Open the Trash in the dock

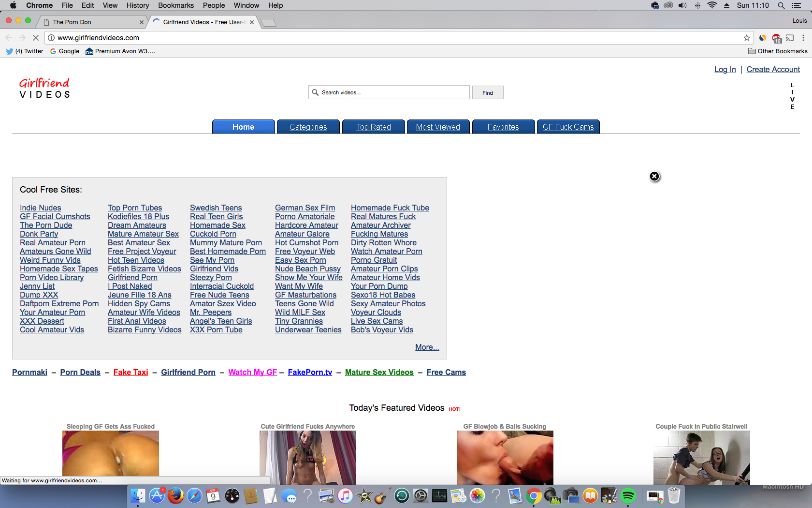[x=674, y=496]
